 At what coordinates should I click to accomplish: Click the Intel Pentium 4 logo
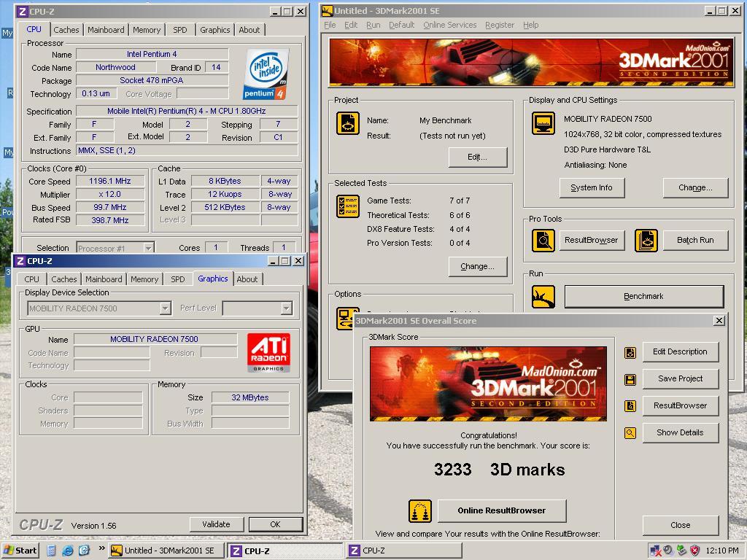(x=266, y=74)
